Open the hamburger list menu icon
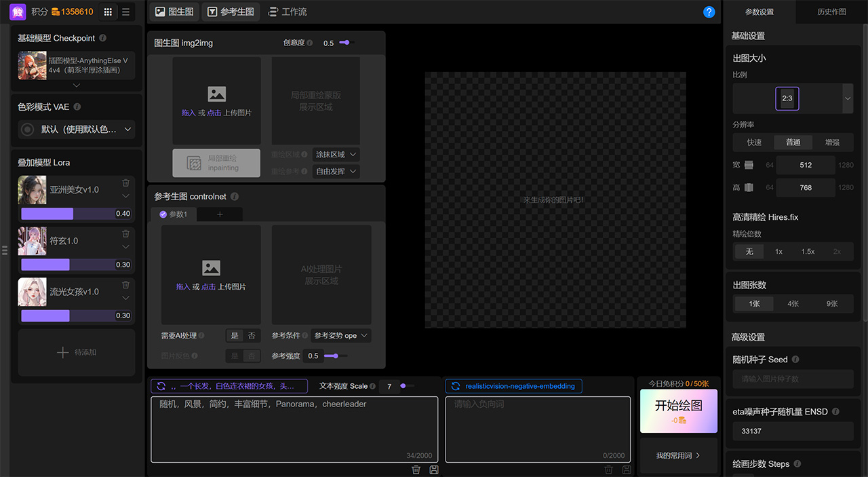 click(x=125, y=12)
